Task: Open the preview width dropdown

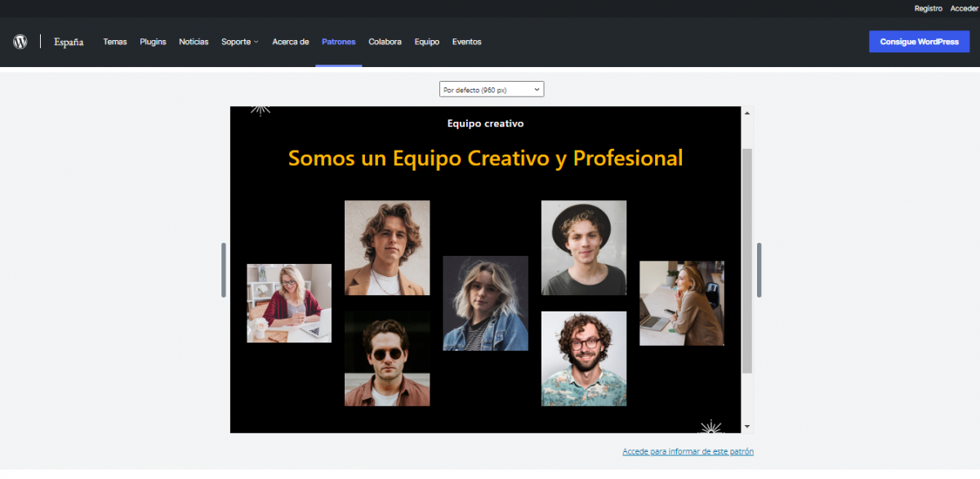Action: pos(492,89)
